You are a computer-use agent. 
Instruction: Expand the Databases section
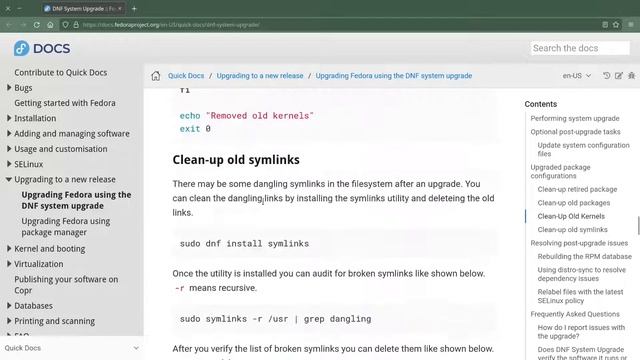click(x=9, y=305)
